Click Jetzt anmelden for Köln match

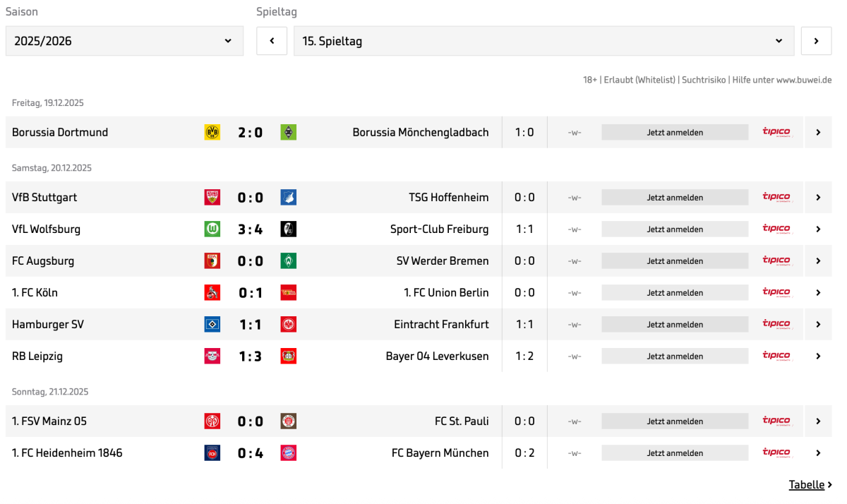point(675,293)
